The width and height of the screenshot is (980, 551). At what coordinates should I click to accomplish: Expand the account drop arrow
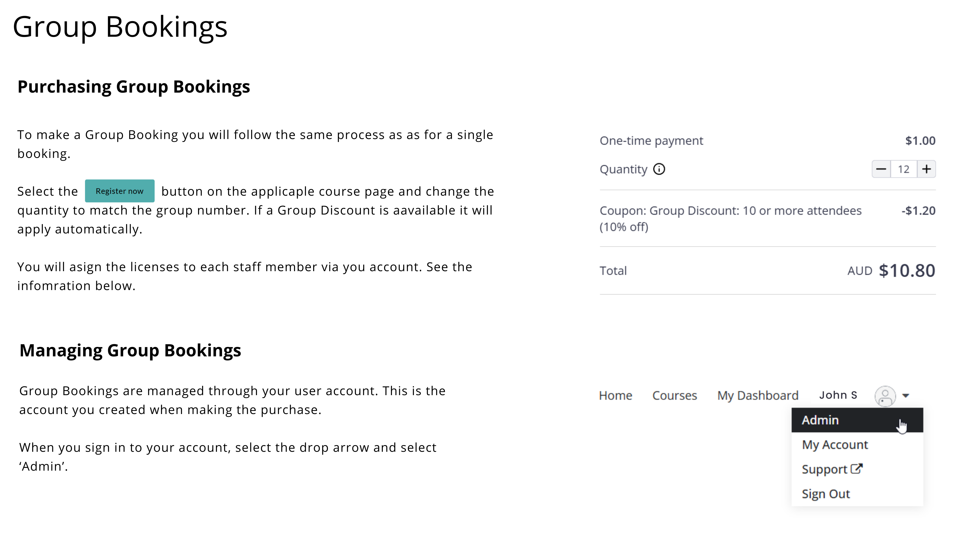point(906,396)
